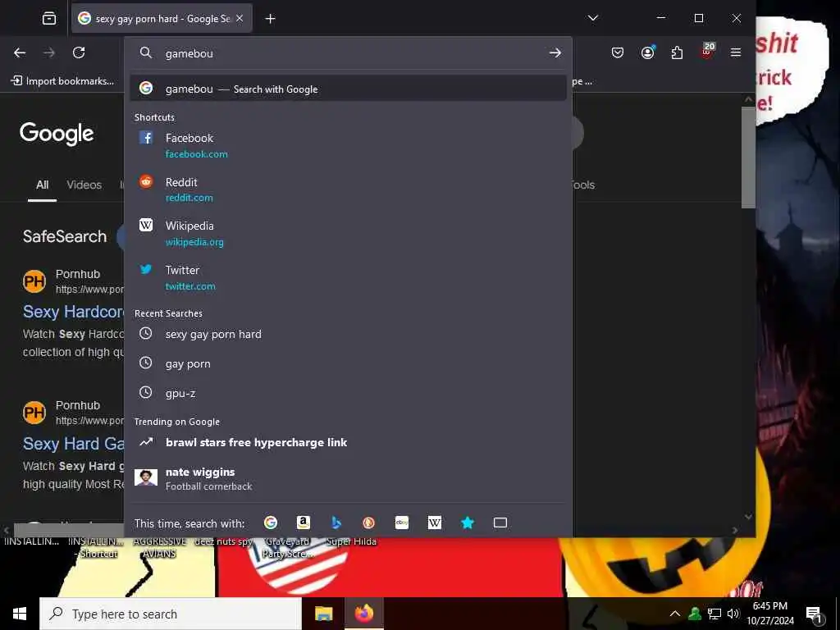Open the extensions puzzle icon

point(677,52)
